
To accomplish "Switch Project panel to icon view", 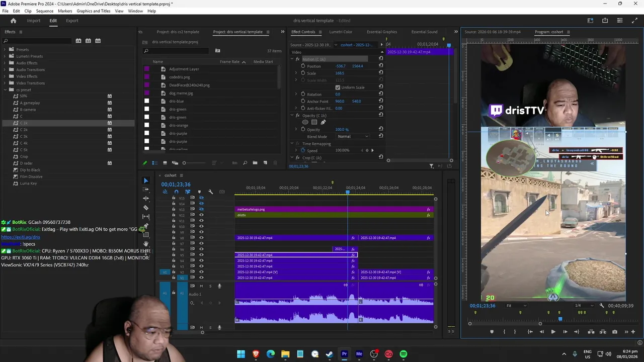I will tap(165, 163).
